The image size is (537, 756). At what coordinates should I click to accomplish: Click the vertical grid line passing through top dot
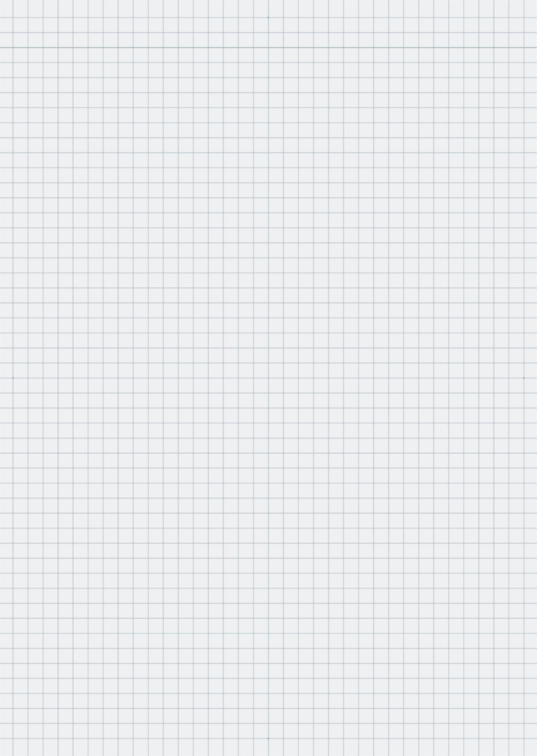[x=268, y=378]
